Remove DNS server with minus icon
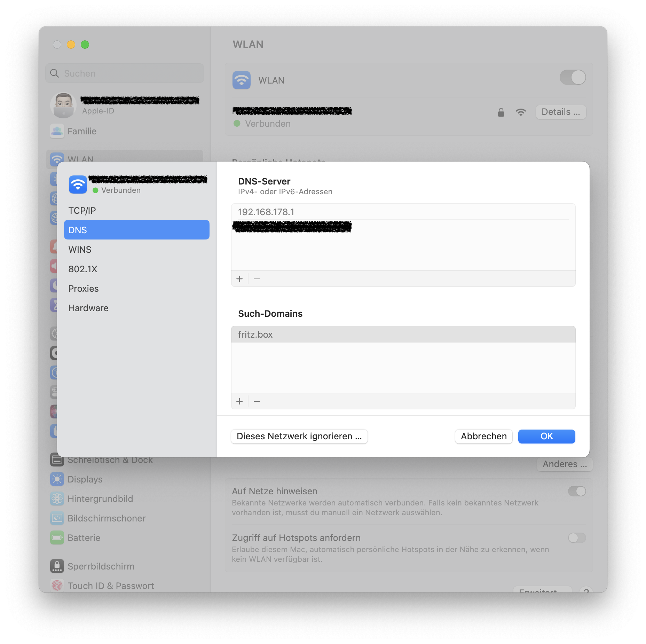This screenshot has width=646, height=644. click(257, 279)
